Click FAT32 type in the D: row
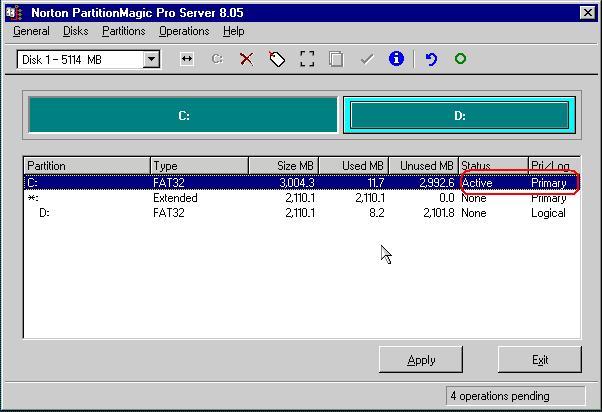 click(169, 213)
